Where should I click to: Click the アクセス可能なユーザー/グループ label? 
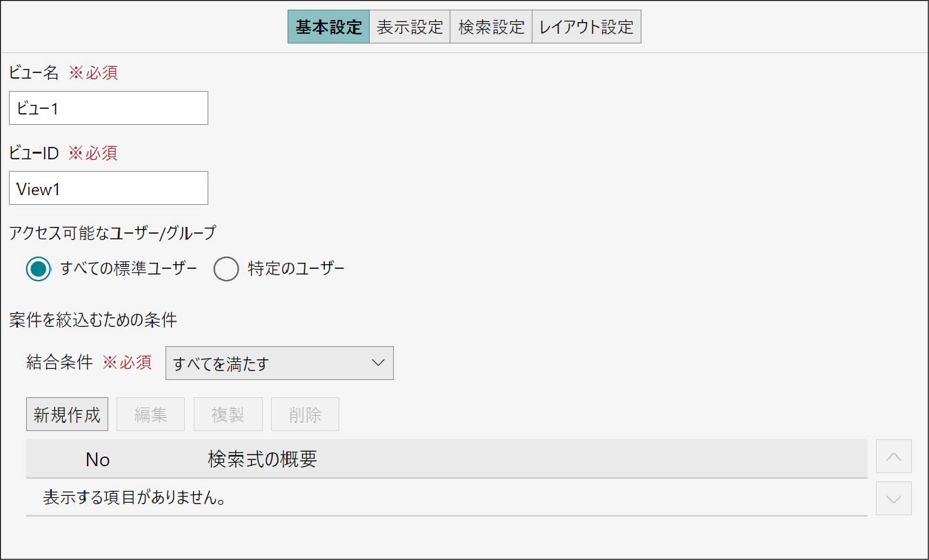pyautogui.click(x=112, y=233)
